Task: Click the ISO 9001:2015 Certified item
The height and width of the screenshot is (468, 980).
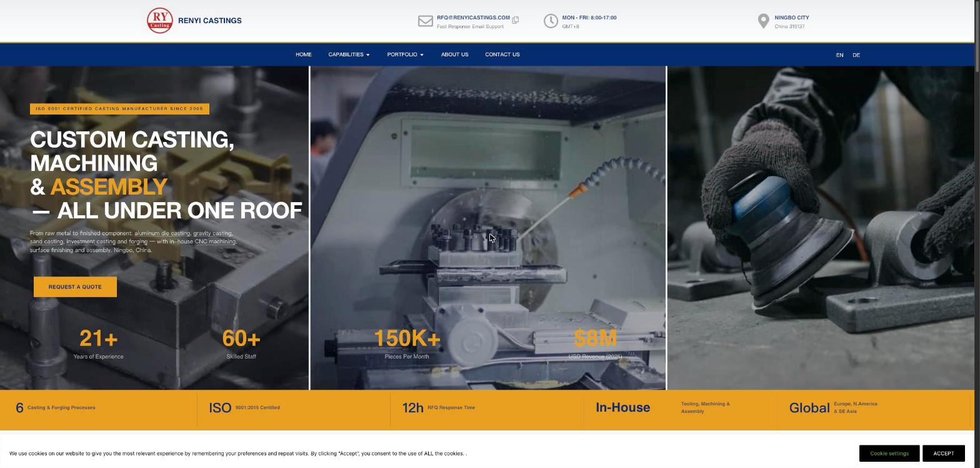Action: click(x=244, y=407)
